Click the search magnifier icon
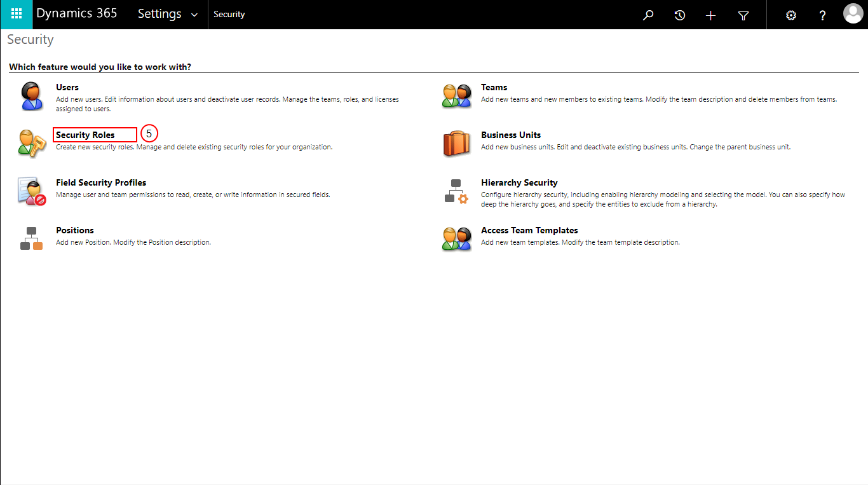This screenshot has height=485, width=868. pos(648,15)
